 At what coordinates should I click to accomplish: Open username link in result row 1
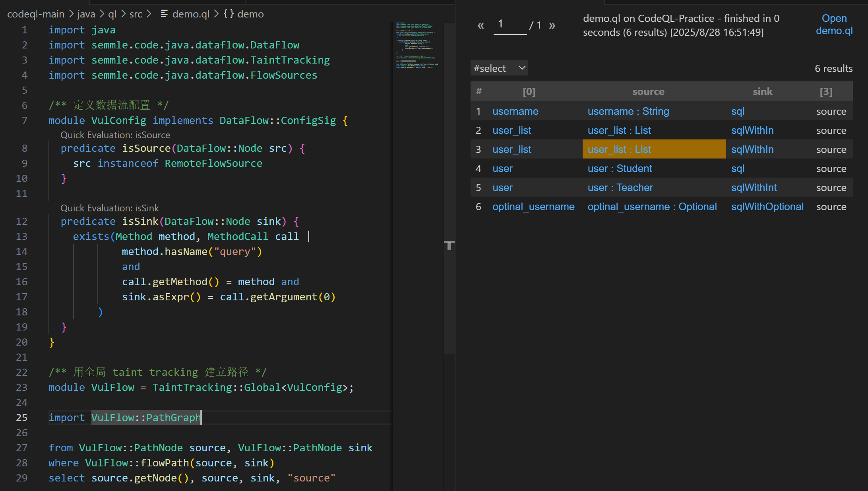(x=515, y=111)
